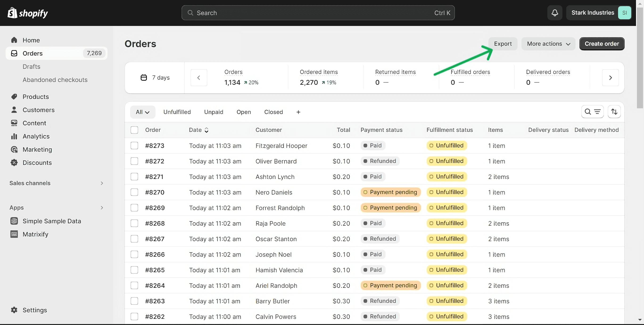This screenshot has height=325, width=644.
Task: Open Simple Sample Data app
Action: (x=52, y=221)
